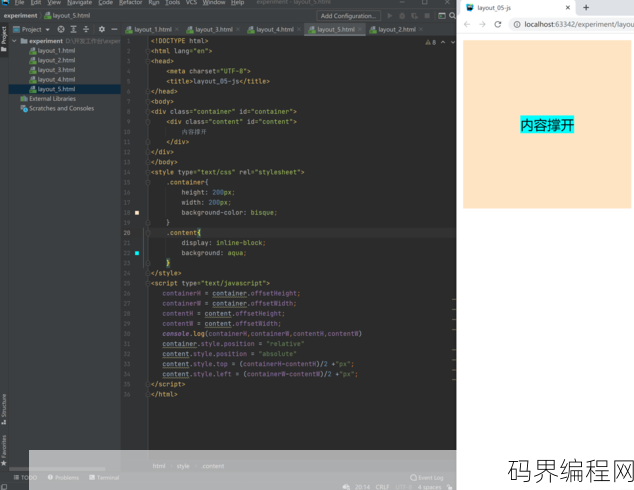Open the Navigate menu
The height and width of the screenshot is (490, 634).
tap(80, 2)
